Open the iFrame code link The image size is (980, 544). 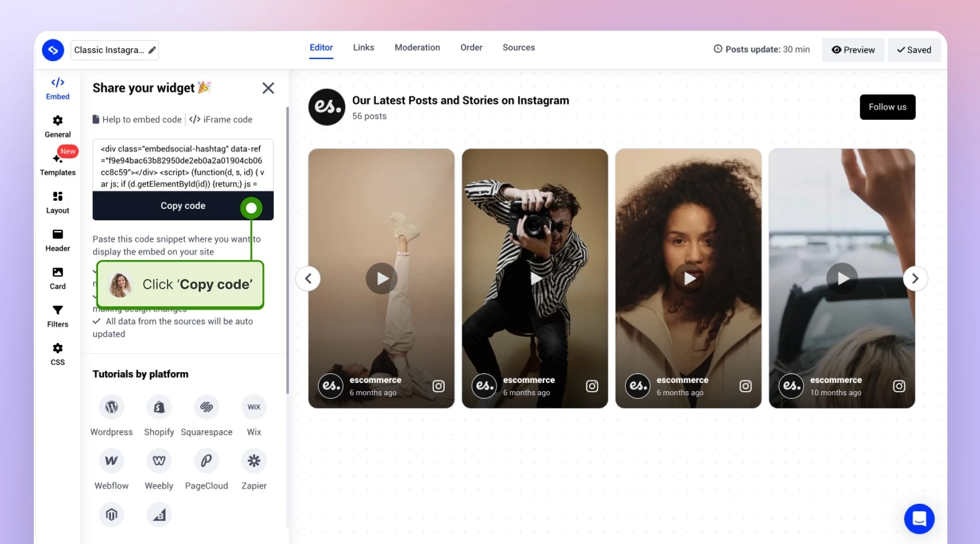coord(220,119)
